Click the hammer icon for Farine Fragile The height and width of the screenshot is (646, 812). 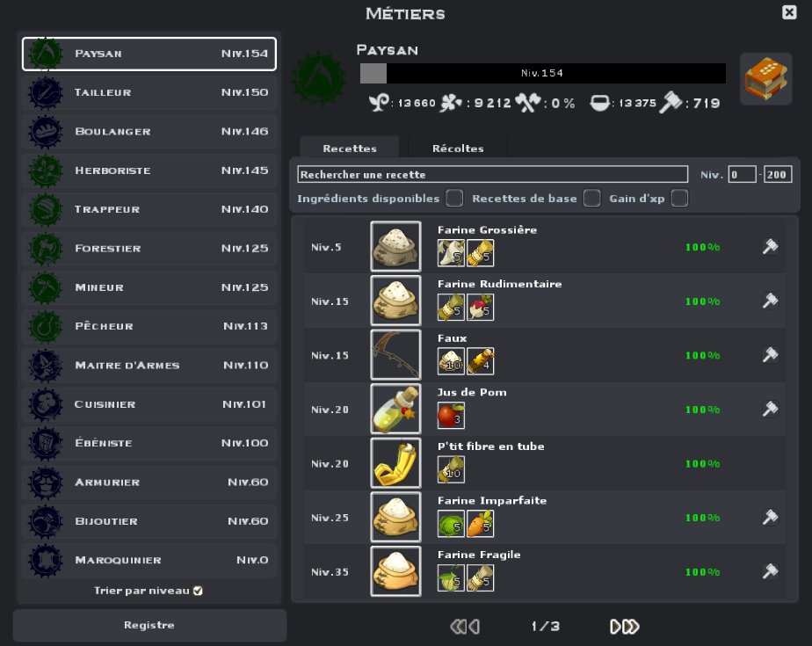770,571
